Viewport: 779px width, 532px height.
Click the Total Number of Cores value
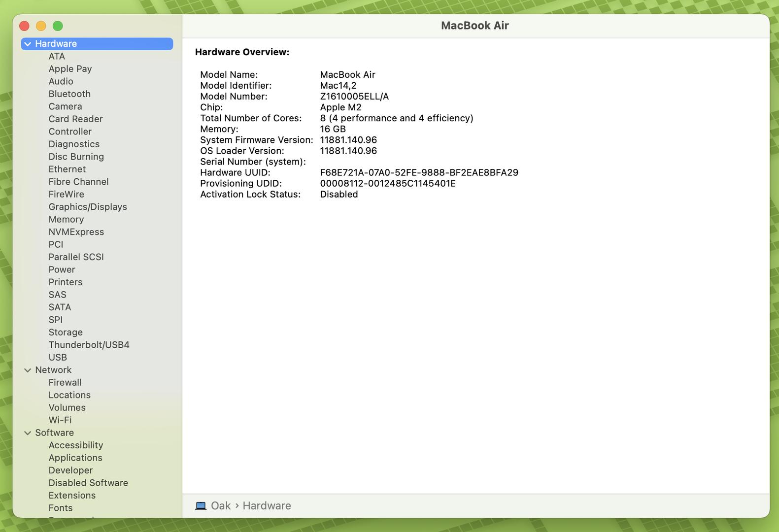tap(396, 118)
